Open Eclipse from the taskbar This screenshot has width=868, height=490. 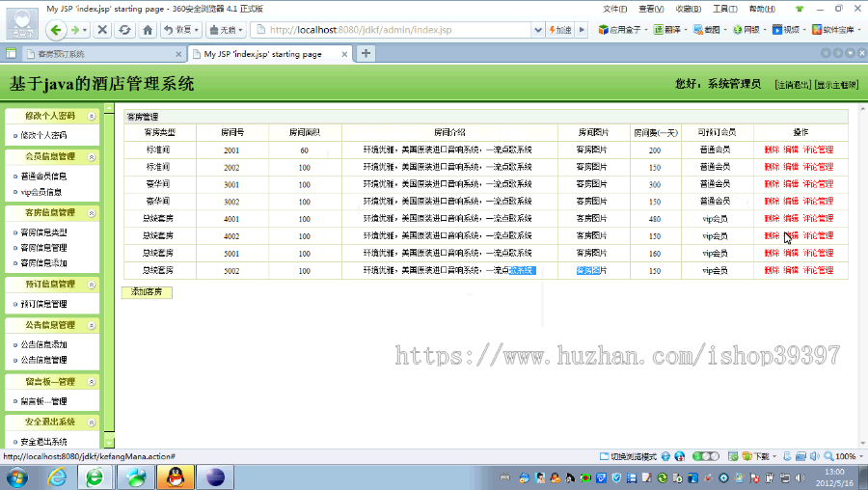click(x=215, y=477)
